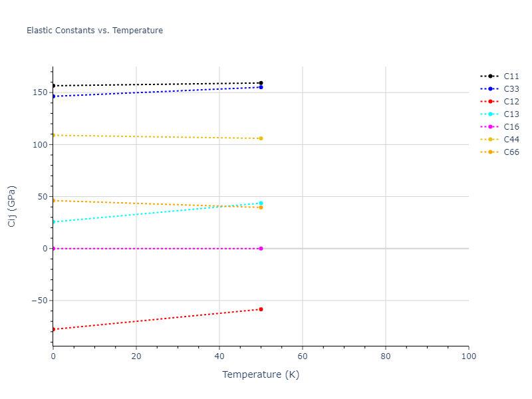Hide the C13 series via legend
Viewport: 532px width, 399px height.
(x=511, y=114)
